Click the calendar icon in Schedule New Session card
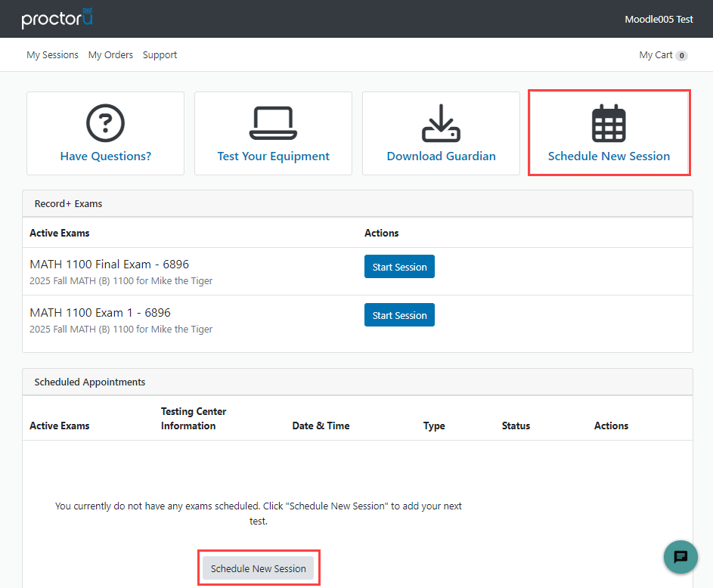The width and height of the screenshot is (713, 588). tap(609, 122)
